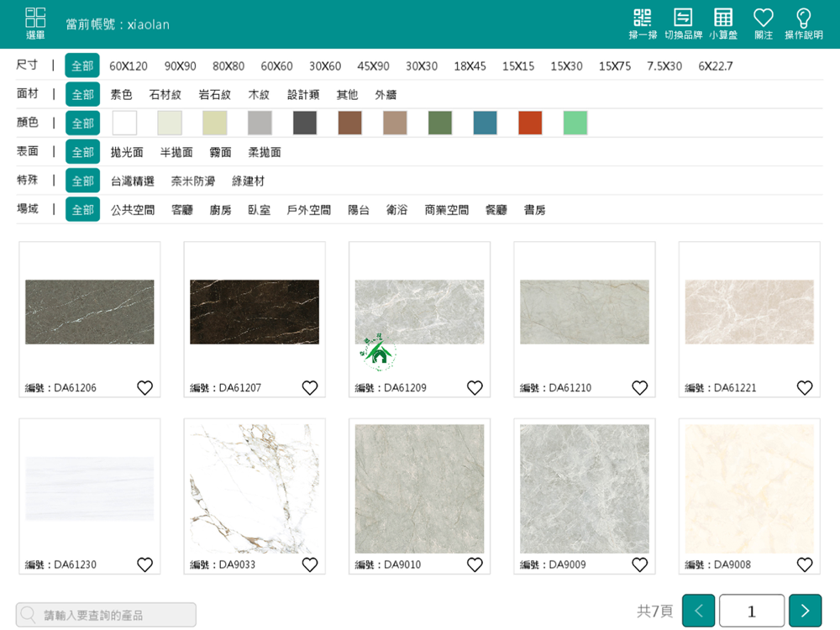Filter surface by 半拋面
Image resolution: width=840 pixels, height=630 pixels.
pos(176,152)
